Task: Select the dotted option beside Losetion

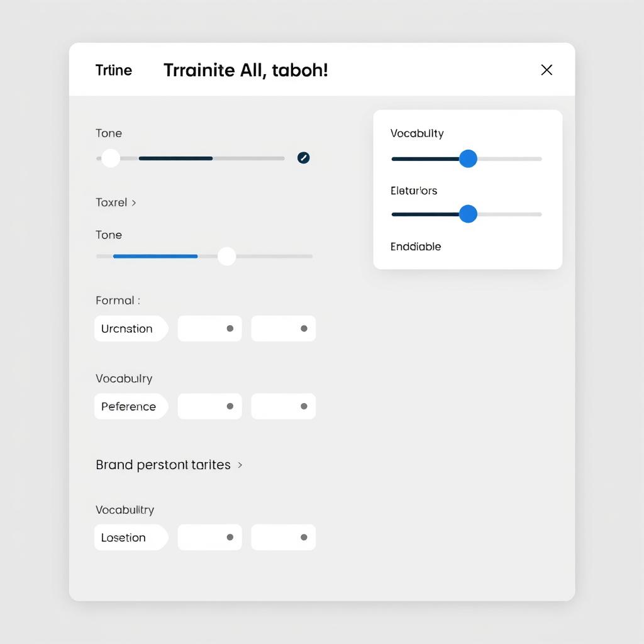Action: tap(209, 537)
